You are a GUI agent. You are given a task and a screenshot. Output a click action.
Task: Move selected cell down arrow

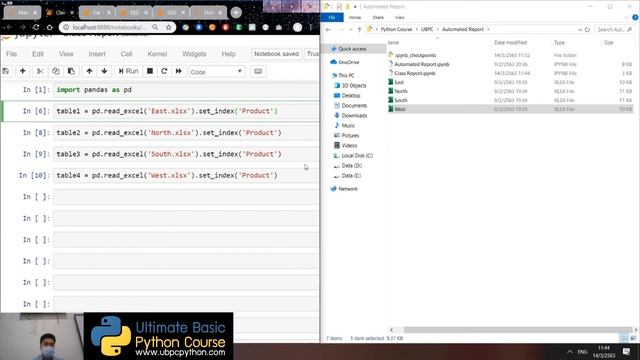(x=104, y=71)
